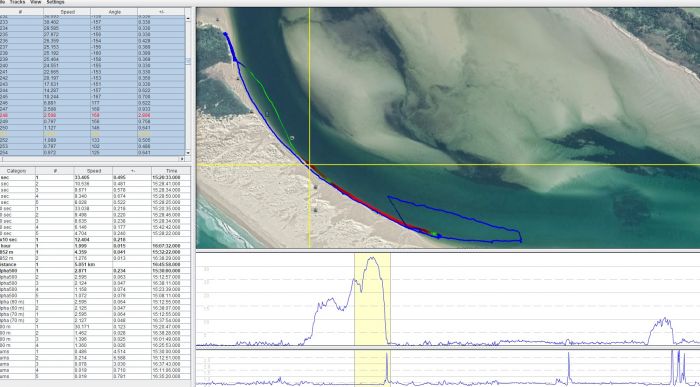Screen dimensions: 700x387
Task: Open the View menu
Action: 35,2
